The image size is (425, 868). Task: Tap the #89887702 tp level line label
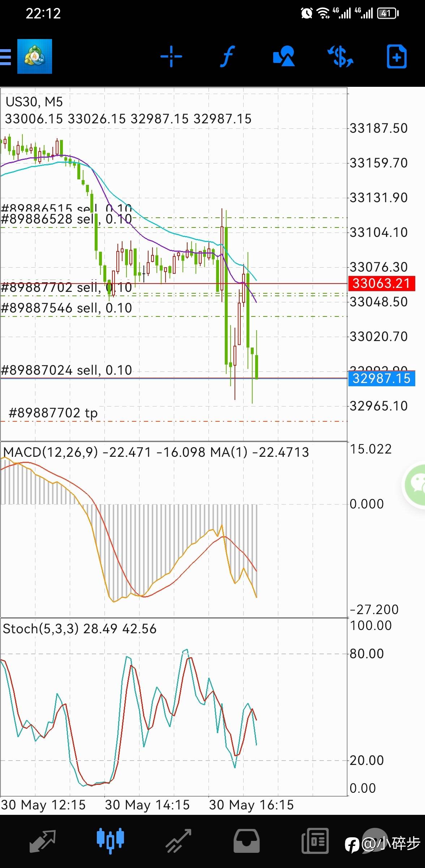pyautogui.click(x=53, y=413)
